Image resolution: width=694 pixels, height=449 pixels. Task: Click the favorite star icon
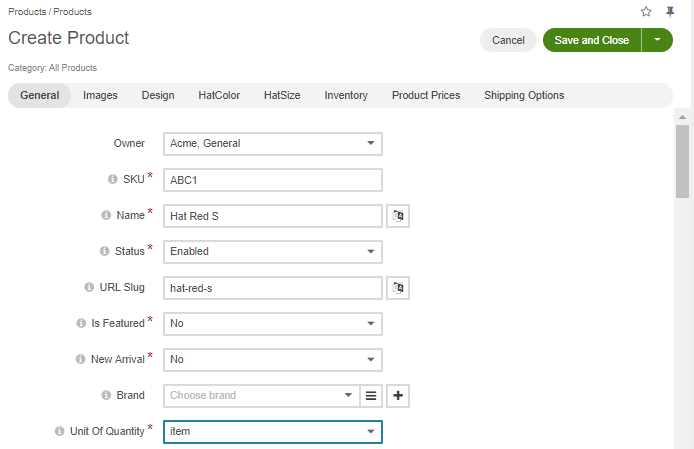tap(646, 12)
